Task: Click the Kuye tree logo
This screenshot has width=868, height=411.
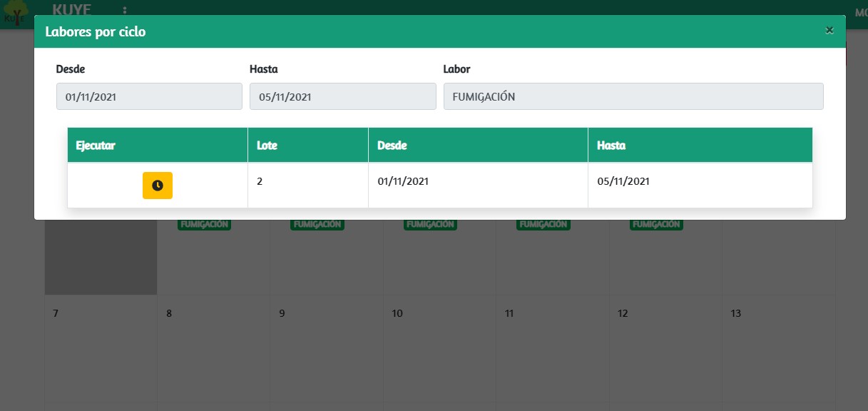Action: click(x=15, y=9)
